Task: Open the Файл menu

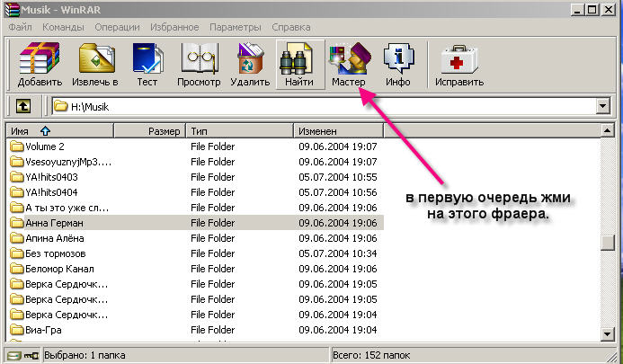Action: coord(20,27)
